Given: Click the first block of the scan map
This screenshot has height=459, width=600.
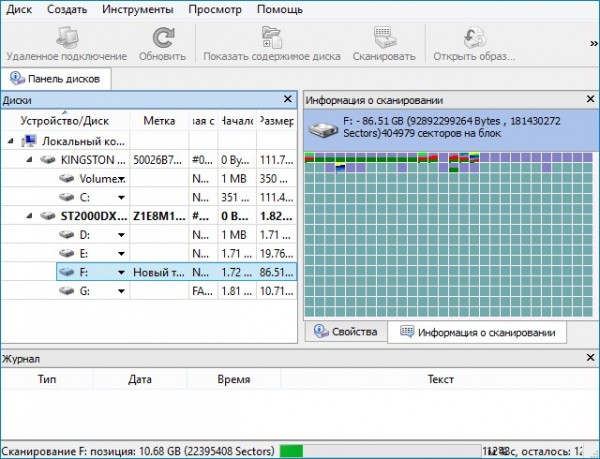Looking at the screenshot, I should 309,157.
